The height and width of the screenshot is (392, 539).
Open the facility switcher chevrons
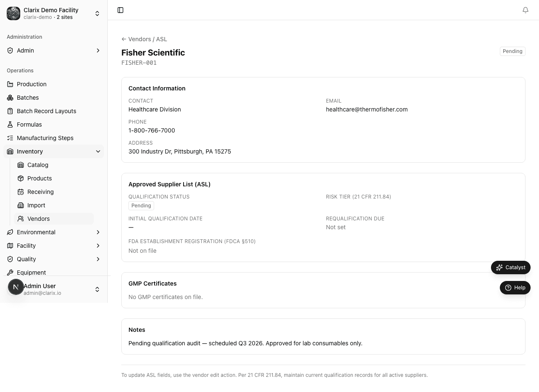tap(97, 13)
